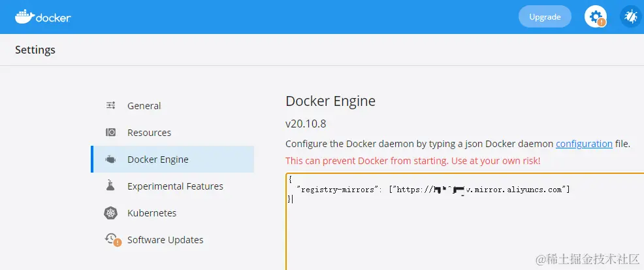Open the Kubernetes settings tab

[172, 213]
